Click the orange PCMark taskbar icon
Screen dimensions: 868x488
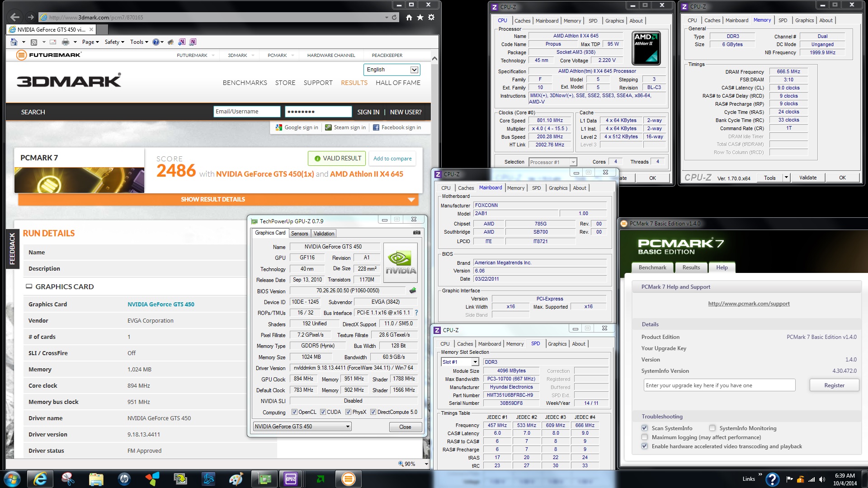click(348, 479)
